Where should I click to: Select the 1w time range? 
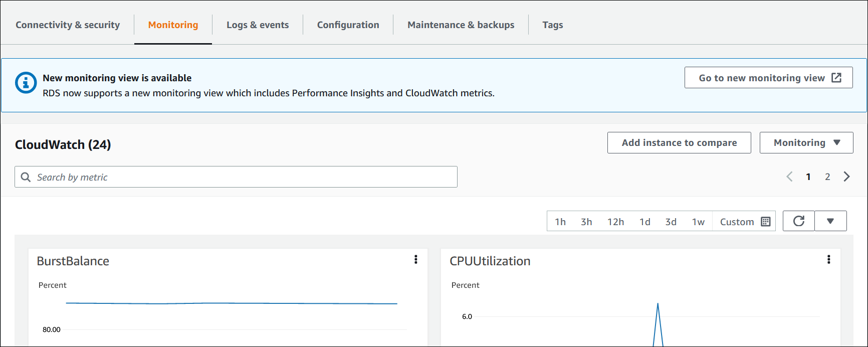point(698,222)
